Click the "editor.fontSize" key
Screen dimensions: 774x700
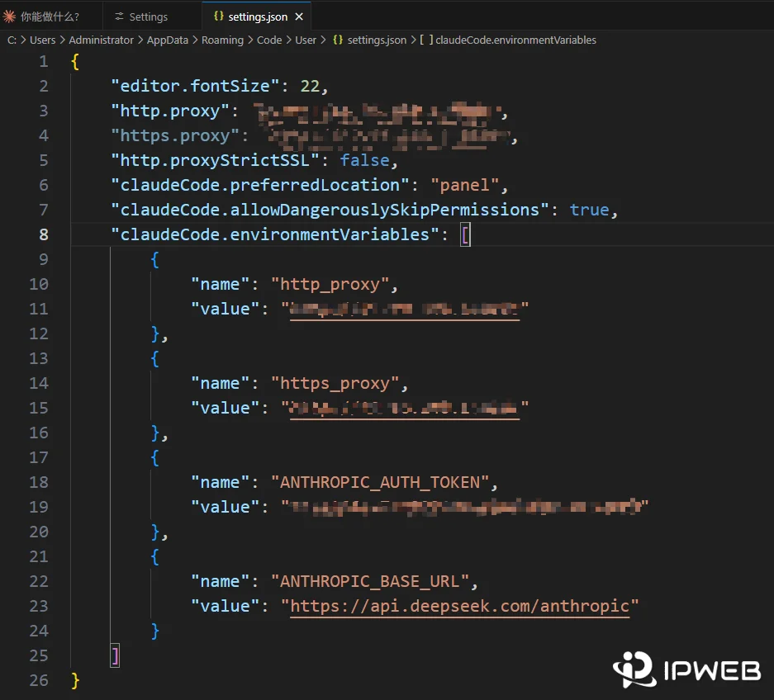196,86
